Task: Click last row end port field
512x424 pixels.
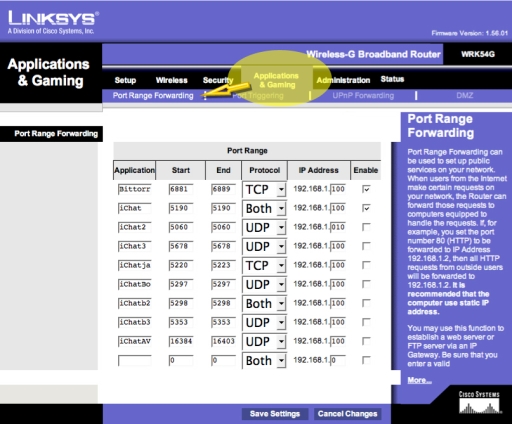Action: pyautogui.click(x=223, y=360)
